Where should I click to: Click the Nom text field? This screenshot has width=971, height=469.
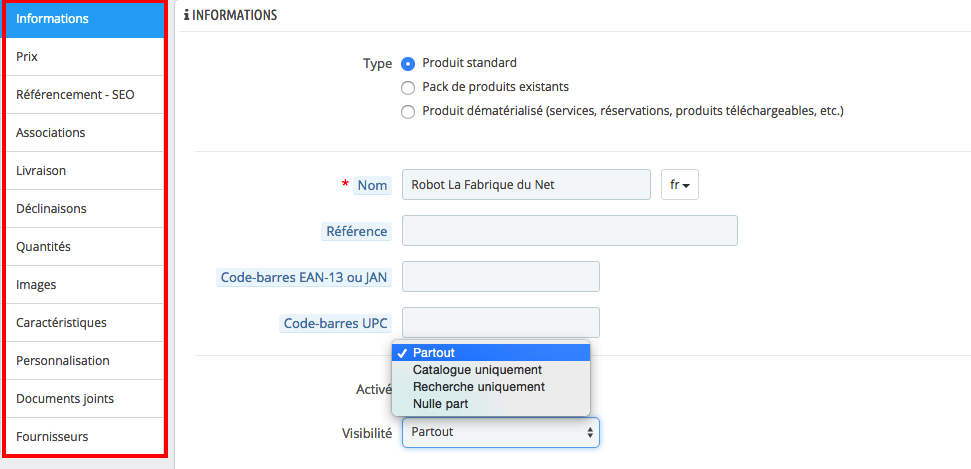click(x=526, y=185)
